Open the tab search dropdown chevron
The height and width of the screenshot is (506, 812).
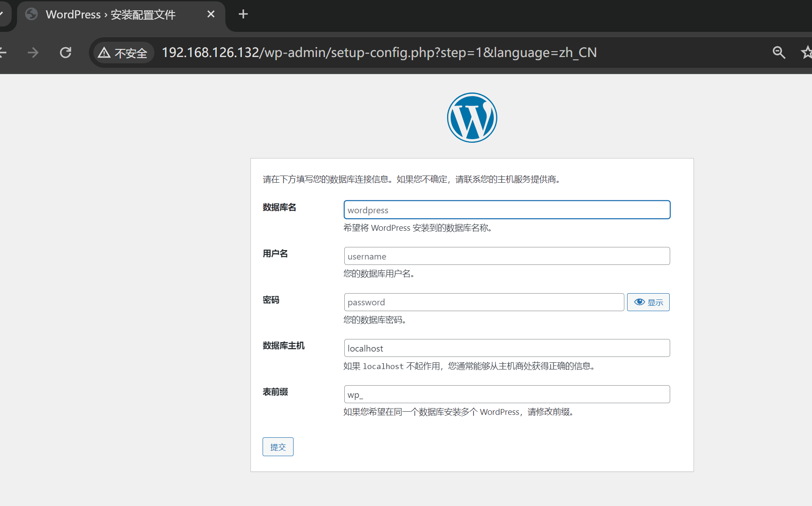1,14
